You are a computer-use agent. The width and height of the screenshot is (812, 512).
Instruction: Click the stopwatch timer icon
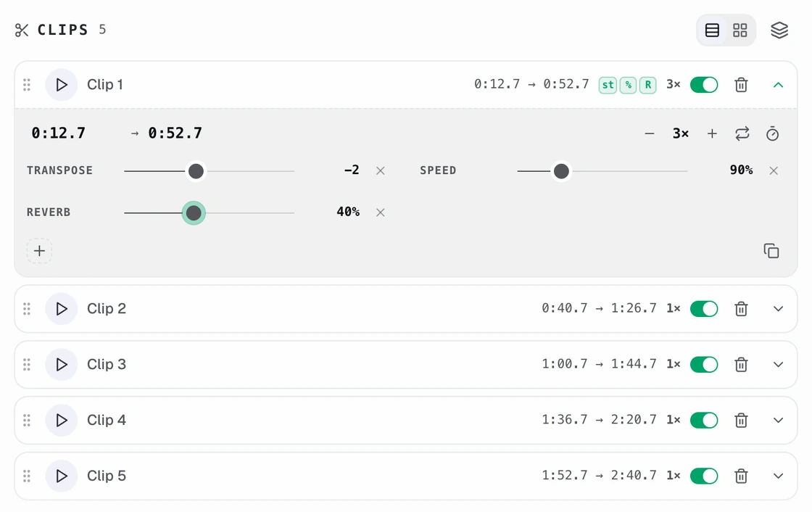[x=772, y=133]
